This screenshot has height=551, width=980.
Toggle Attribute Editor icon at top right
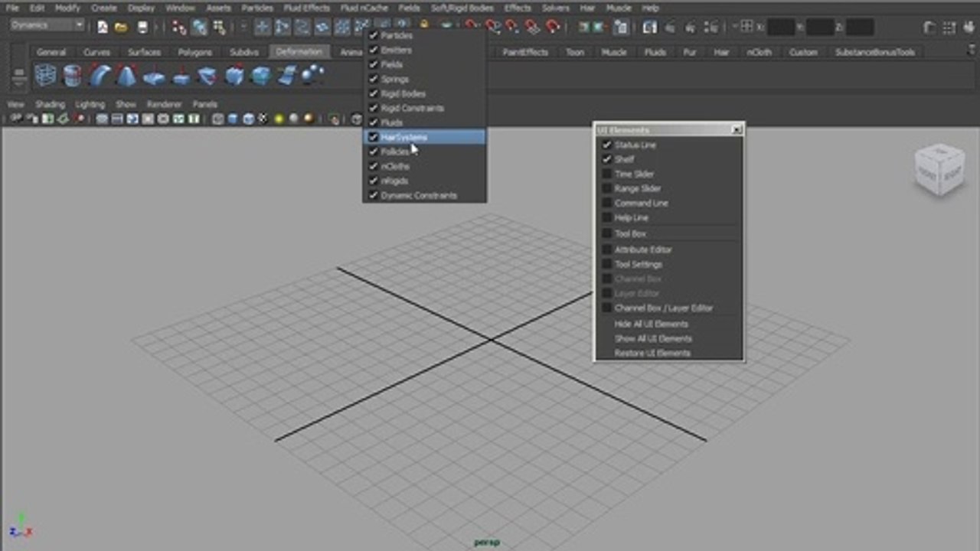929,28
